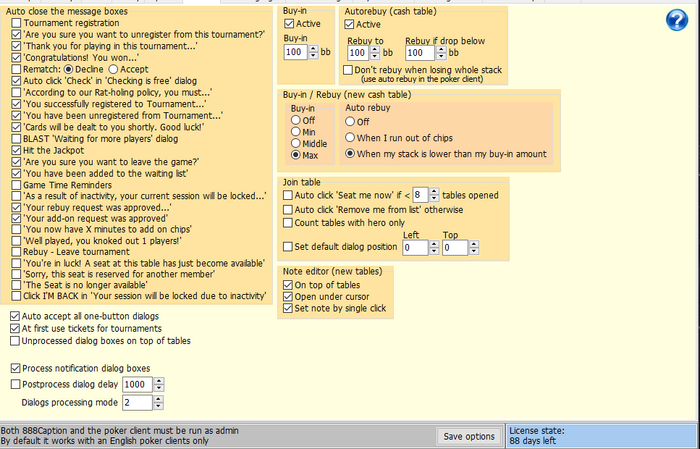Click the Postprocess dialog delay value field
This screenshot has width=700, height=449.
138,384
